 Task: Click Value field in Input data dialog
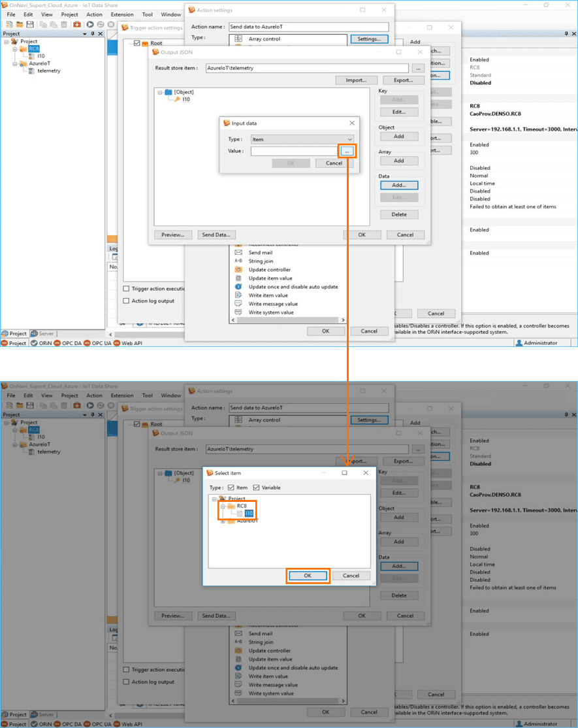(x=295, y=152)
